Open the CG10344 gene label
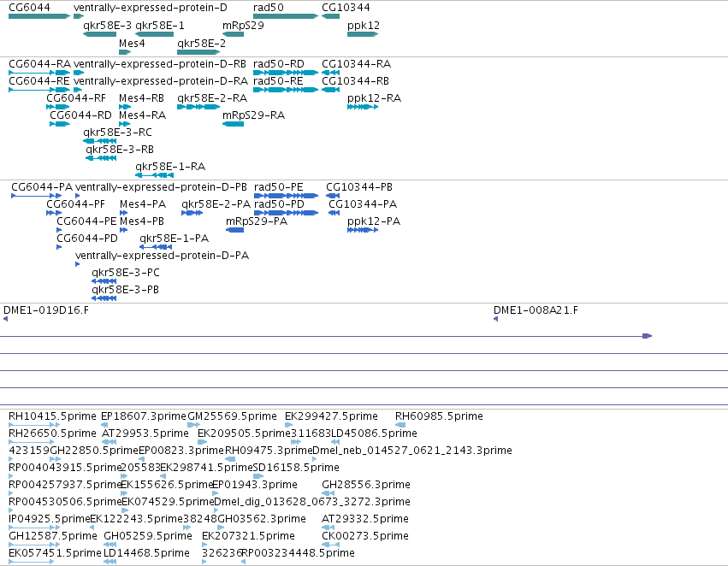This screenshot has width=728, height=566. pos(346,8)
